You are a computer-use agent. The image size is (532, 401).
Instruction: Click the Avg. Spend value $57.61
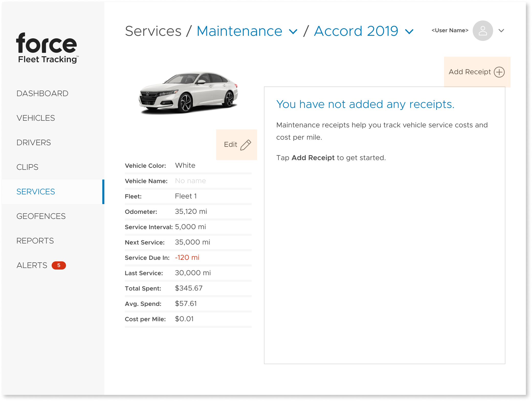tap(186, 304)
